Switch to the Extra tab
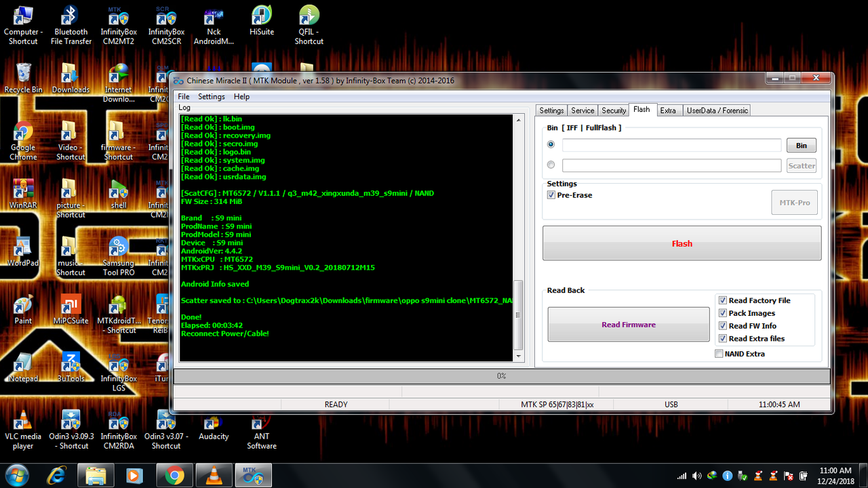The width and height of the screenshot is (868, 488). click(x=668, y=110)
